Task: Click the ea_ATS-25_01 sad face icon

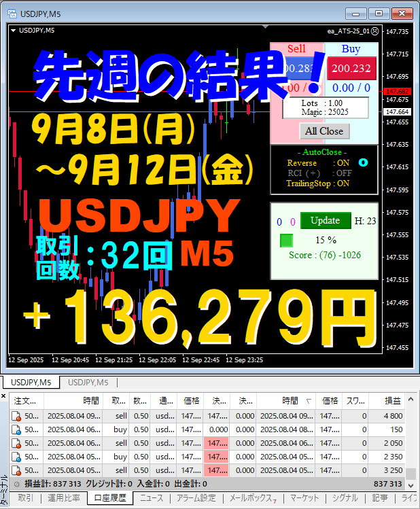Action: [375, 31]
